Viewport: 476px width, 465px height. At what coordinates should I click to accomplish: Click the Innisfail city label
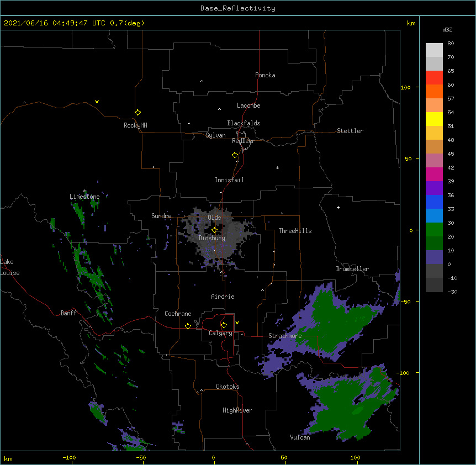[x=229, y=180]
